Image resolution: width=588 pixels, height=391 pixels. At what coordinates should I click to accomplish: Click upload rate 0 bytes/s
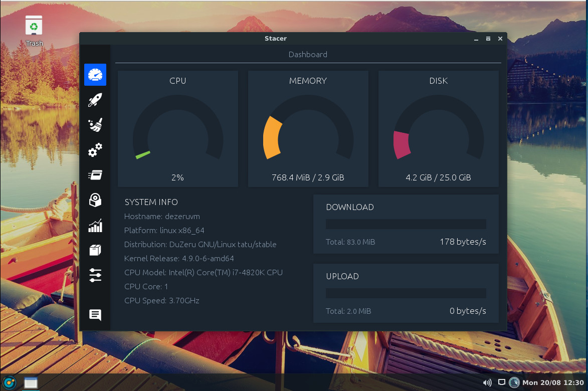click(468, 311)
